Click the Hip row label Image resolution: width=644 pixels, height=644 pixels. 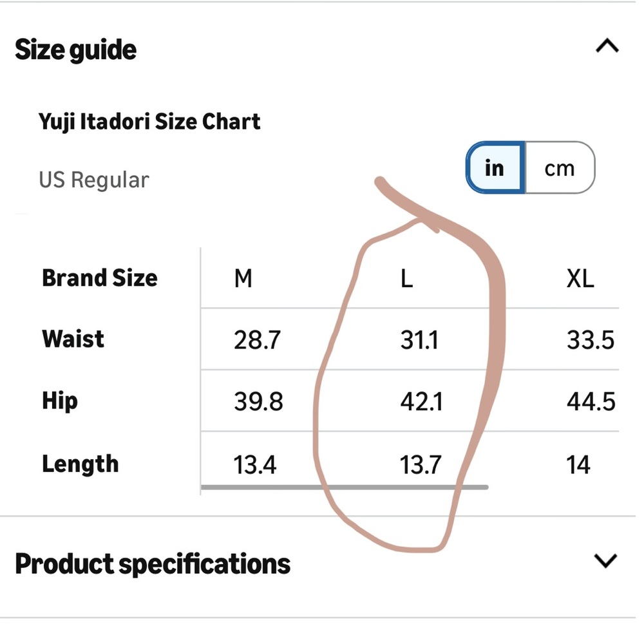[x=59, y=401]
